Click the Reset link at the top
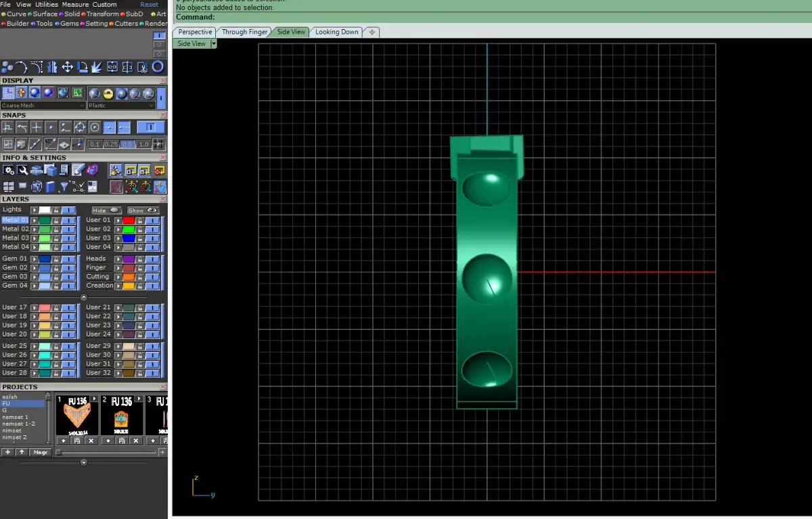 pyautogui.click(x=150, y=5)
